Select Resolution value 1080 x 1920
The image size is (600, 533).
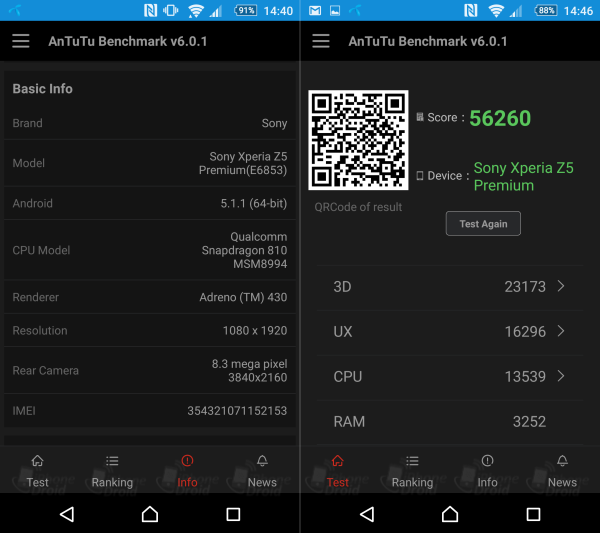[255, 331]
